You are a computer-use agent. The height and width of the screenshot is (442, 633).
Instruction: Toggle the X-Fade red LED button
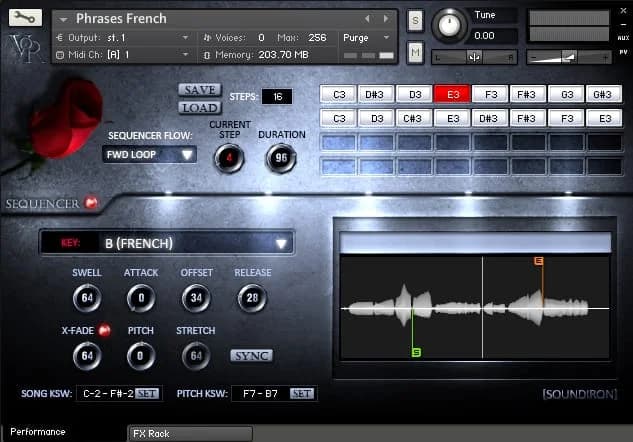[x=104, y=331]
